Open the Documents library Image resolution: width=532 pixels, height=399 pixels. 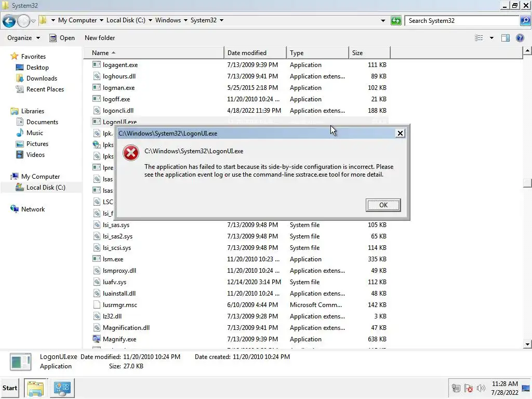(x=42, y=122)
